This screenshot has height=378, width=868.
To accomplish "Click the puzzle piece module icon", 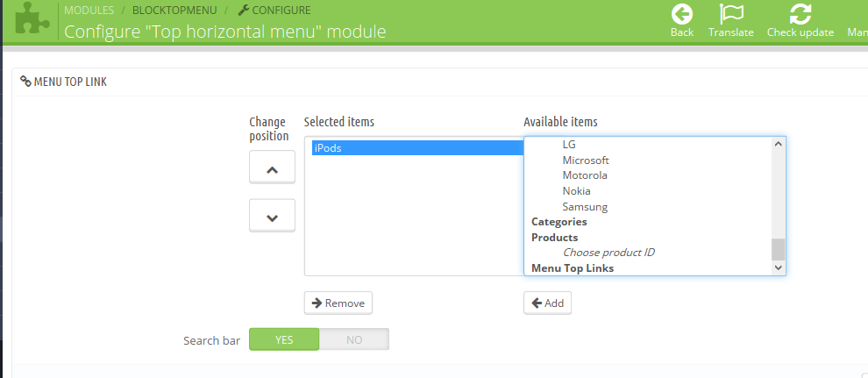I will tap(32, 19).
